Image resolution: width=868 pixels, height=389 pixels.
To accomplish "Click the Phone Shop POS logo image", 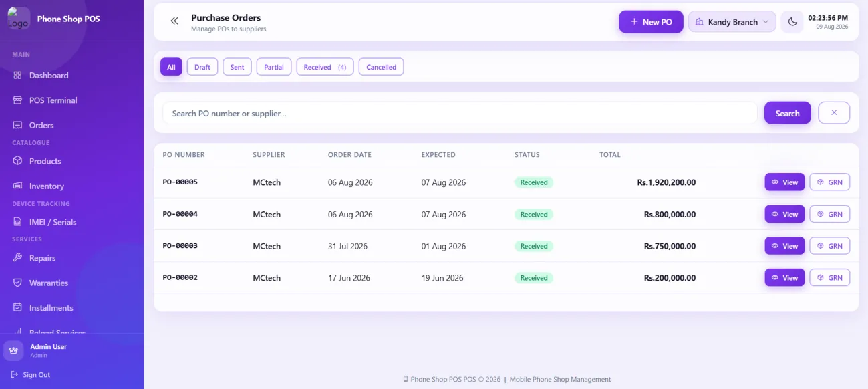I will [19, 19].
